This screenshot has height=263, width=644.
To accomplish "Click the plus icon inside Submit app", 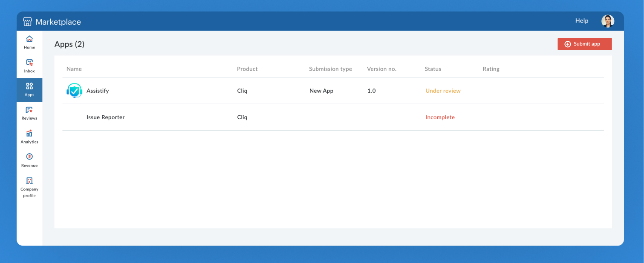I will [568, 44].
